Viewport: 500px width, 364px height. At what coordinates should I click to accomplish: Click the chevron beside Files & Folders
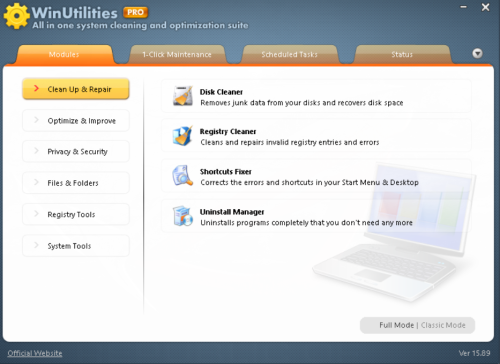click(x=36, y=182)
